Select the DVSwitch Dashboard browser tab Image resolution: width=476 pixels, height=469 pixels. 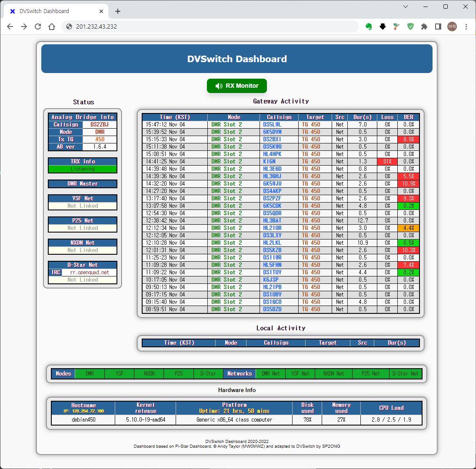pyautogui.click(x=56, y=11)
